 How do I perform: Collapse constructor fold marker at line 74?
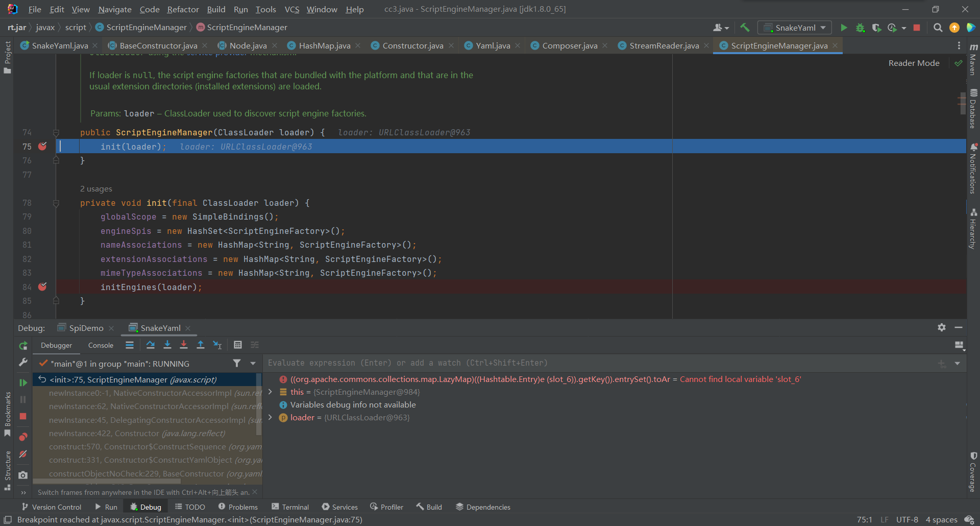pyautogui.click(x=56, y=133)
